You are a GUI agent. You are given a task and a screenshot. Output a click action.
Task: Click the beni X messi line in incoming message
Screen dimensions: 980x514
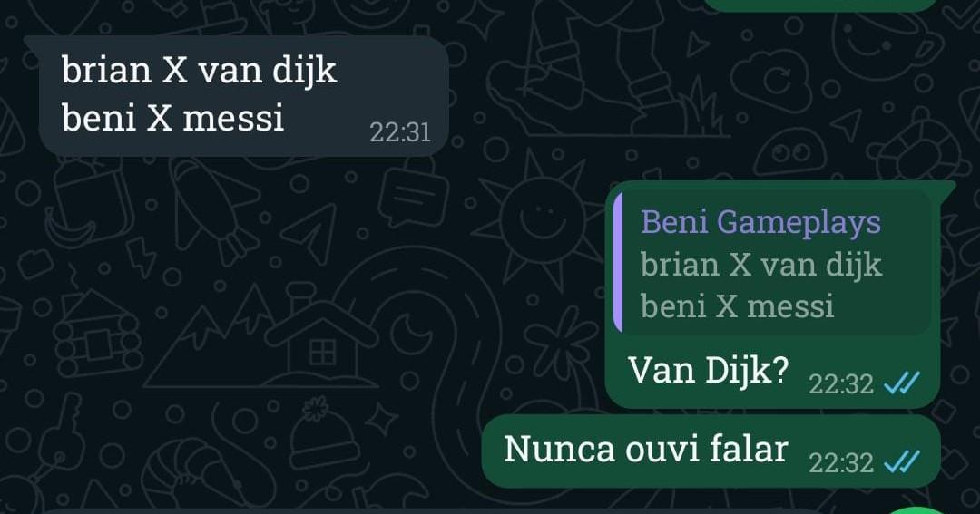[x=173, y=118]
